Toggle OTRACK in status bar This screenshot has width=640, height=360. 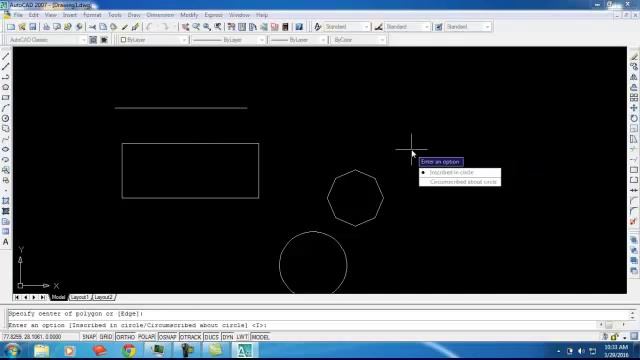[191, 337]
